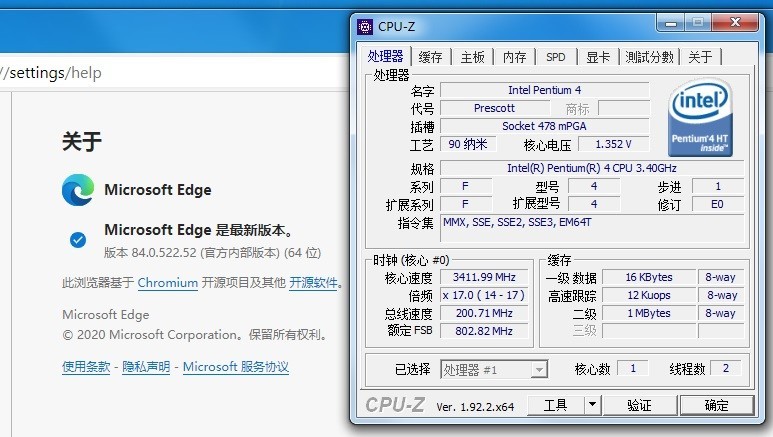Open the 使用条款 link
The image size is (773, 437).
tap(86, 366)
